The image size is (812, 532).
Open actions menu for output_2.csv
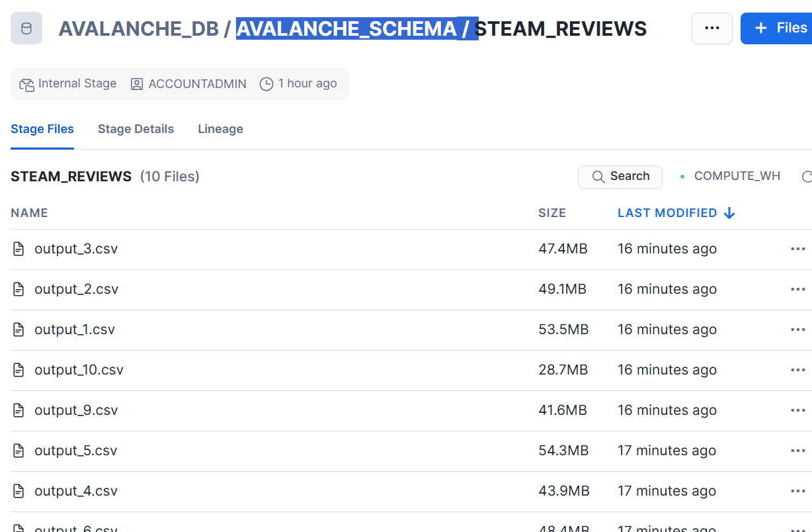(797, 290)
